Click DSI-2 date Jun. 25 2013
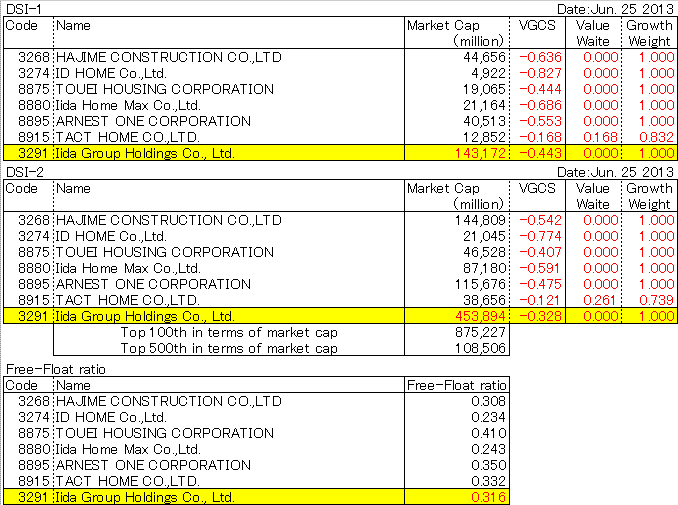 point(615,172)
